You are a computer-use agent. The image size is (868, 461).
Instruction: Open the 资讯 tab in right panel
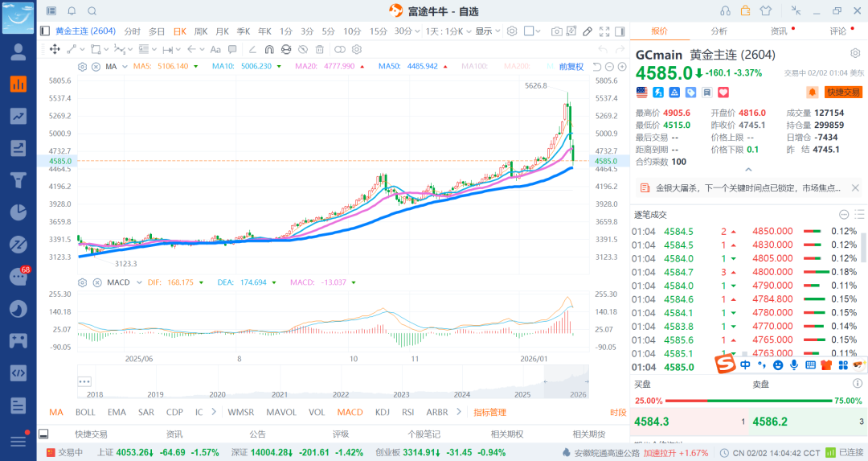pos(779,31)
